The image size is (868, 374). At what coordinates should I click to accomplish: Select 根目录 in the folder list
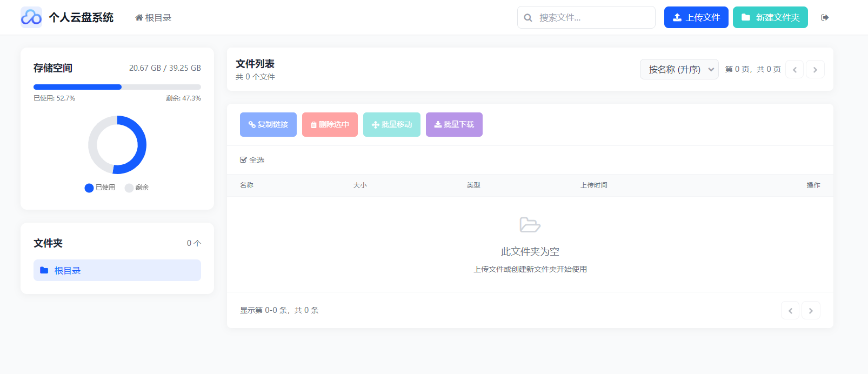(117, 270)
